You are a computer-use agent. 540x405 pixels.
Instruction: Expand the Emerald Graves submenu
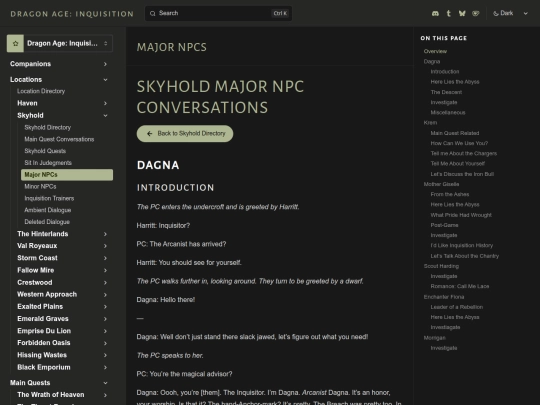(x=105, y=319)
